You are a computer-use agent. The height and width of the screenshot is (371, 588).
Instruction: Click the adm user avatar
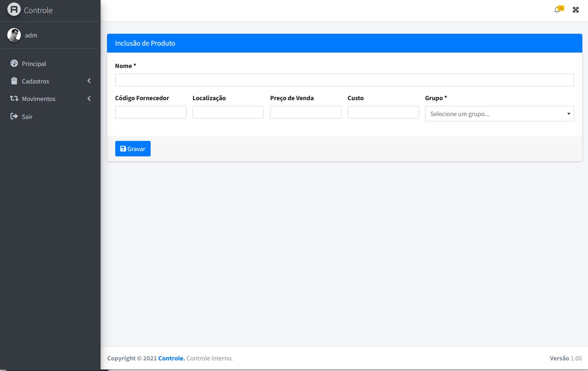click(14, 35)
